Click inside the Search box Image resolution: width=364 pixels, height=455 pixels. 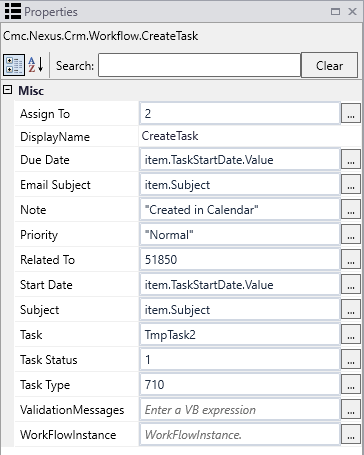[199, 65]
